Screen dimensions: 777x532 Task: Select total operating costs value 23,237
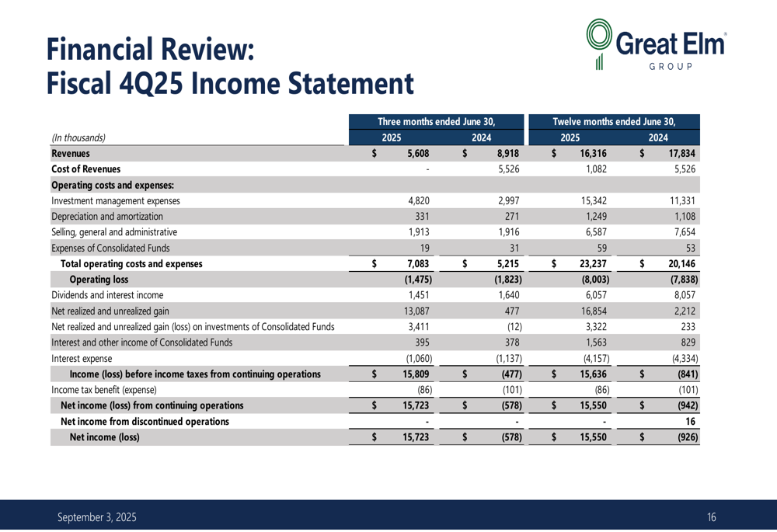pos(593,263)
